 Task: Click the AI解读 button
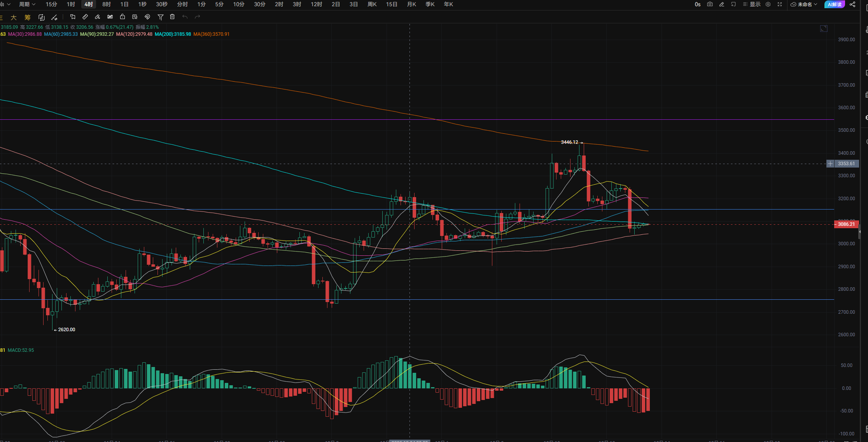click(x=835, y=4)
